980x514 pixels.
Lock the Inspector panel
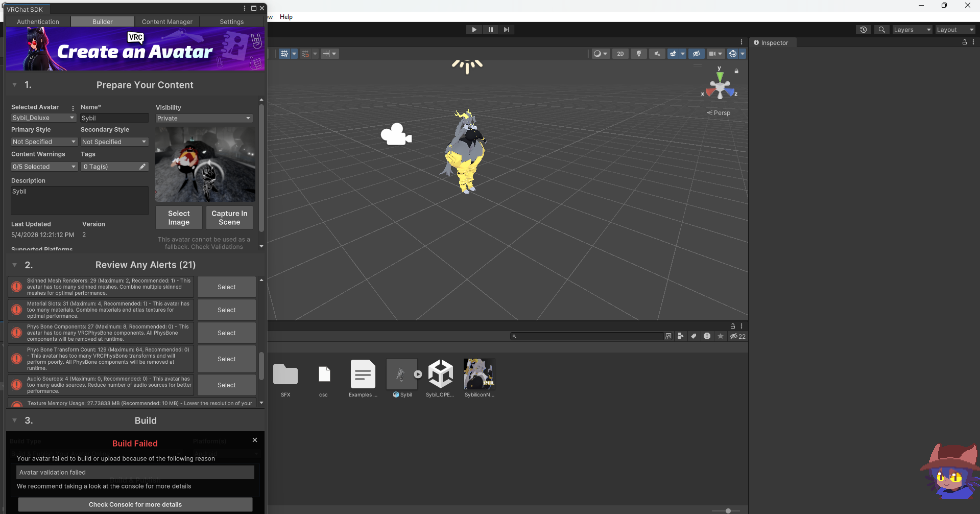(x=965, y=42)
